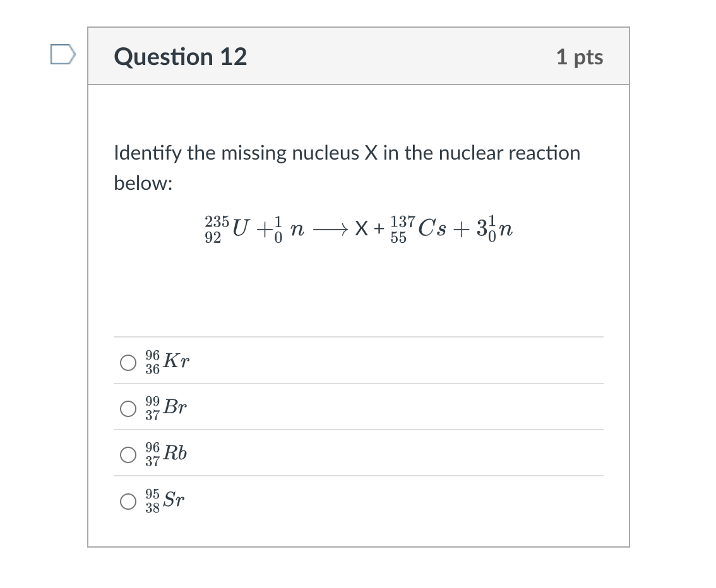The image size is (716, 588).
Task: Click the Question 12 header title
Action: 180,57
